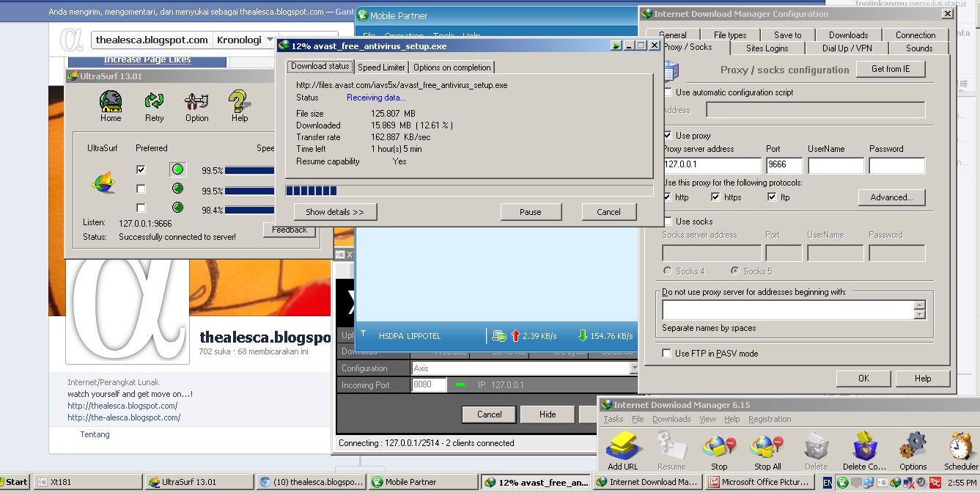Viewport: 980px width, 493px height.
Task: Enable the Use socks checkbox
Action: tap(667, 222)
